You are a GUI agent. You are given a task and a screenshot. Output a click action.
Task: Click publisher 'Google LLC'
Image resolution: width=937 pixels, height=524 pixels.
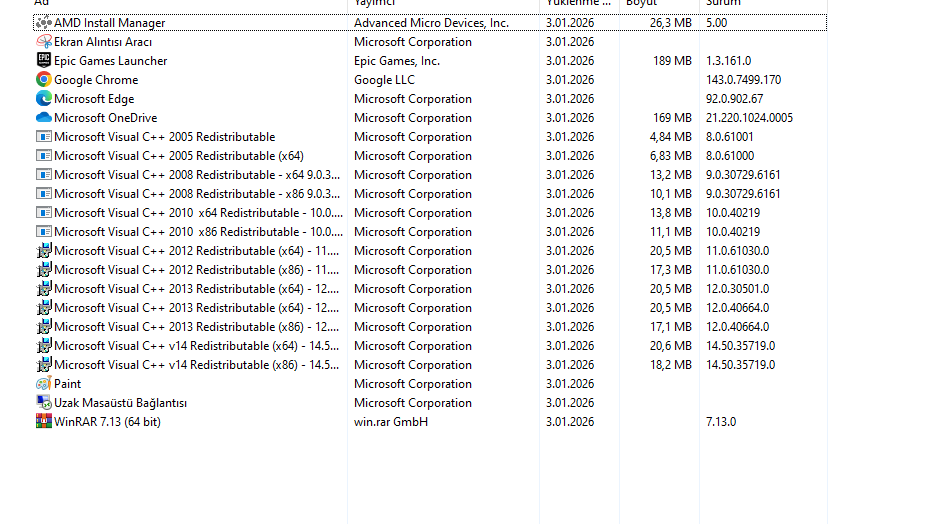point(384,79)
